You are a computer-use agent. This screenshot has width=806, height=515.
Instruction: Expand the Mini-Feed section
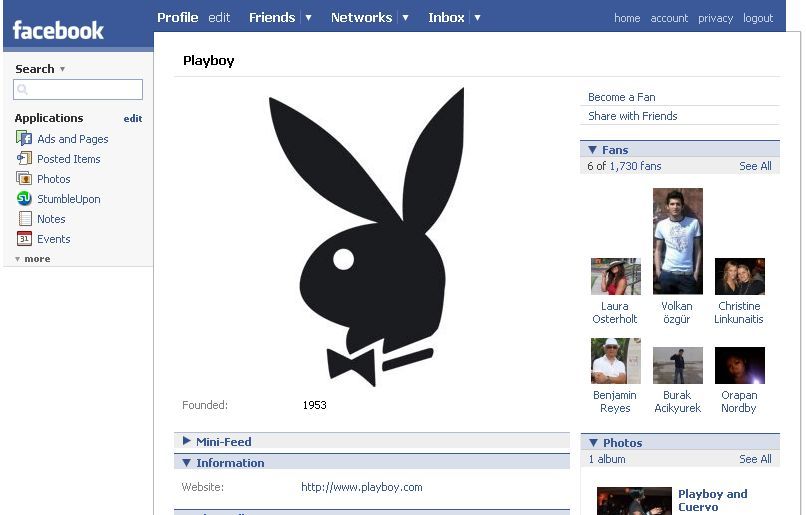(x=187, y=441)
